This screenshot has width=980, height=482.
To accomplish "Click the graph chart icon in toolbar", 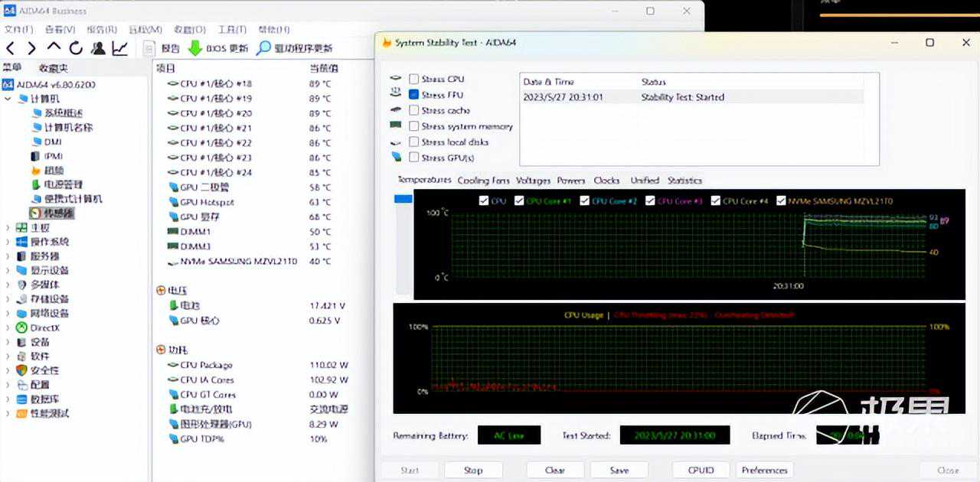I will [120, 48].
